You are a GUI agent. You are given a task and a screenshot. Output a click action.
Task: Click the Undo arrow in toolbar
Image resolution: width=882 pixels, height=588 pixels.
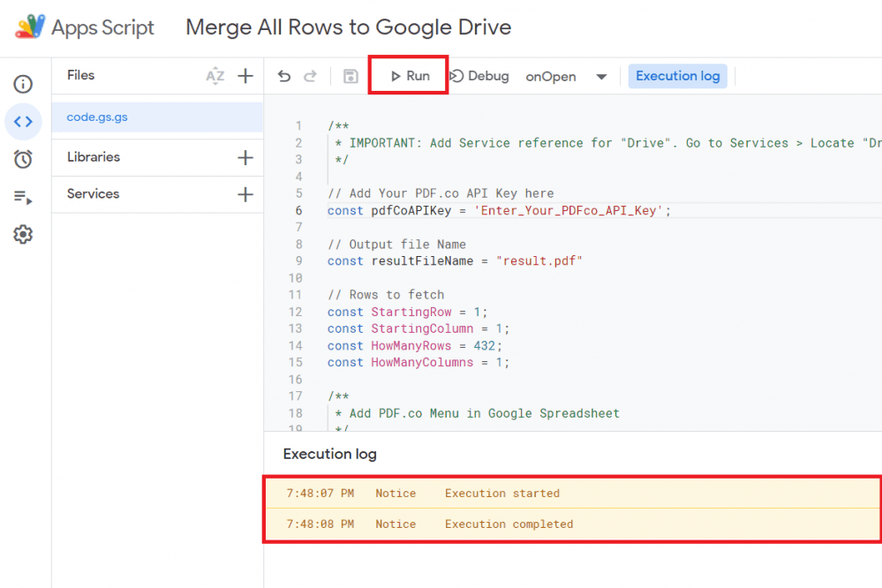click(284, 77)
